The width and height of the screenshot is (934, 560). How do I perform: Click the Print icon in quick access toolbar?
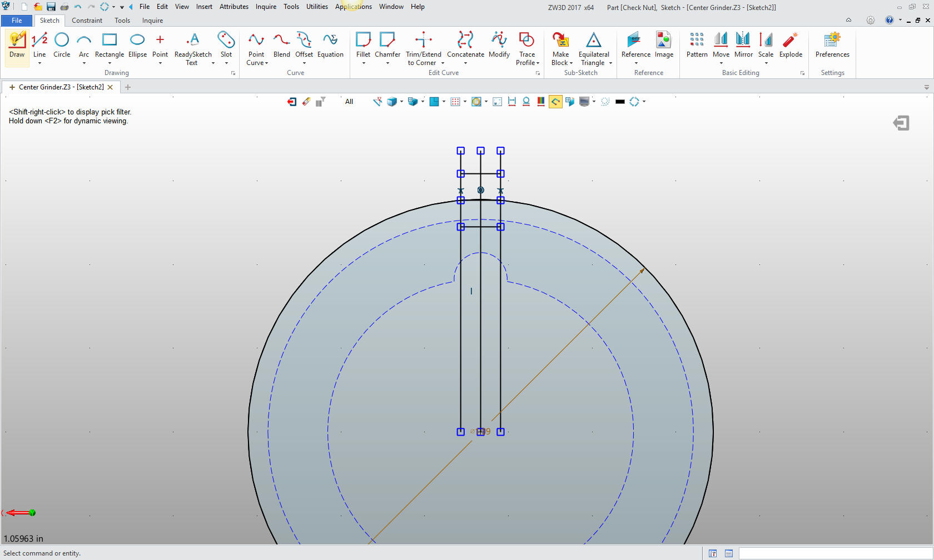click(x=64, y=7)
